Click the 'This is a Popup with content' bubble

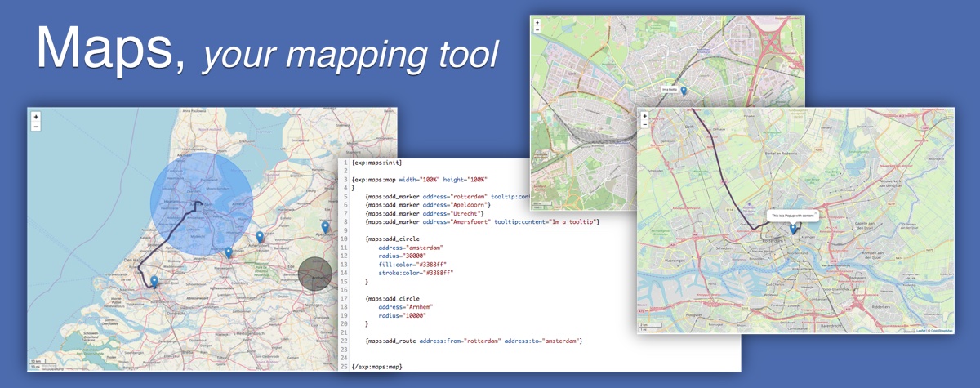click(x=792, y=215)
